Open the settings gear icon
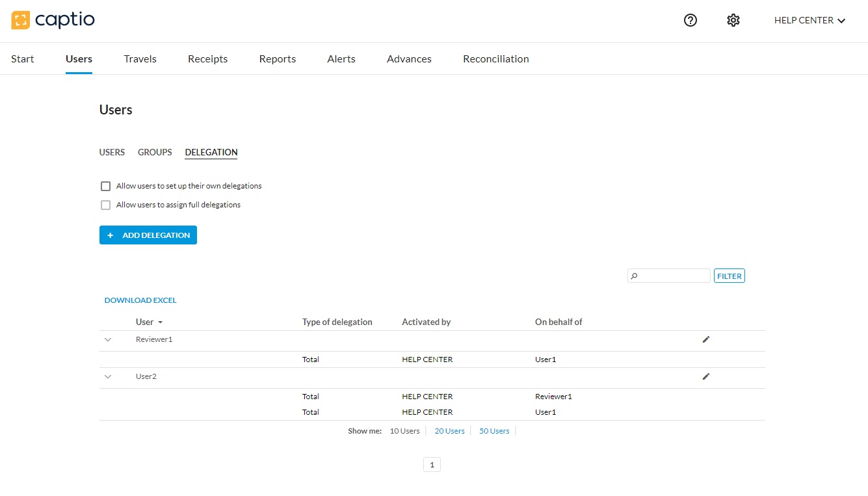Screen dimensions: 868x496 [733, 20]
